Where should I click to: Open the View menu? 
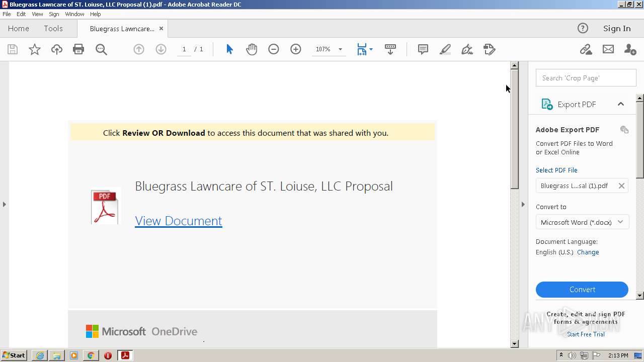pyautogui.click(x=37, y=14)
